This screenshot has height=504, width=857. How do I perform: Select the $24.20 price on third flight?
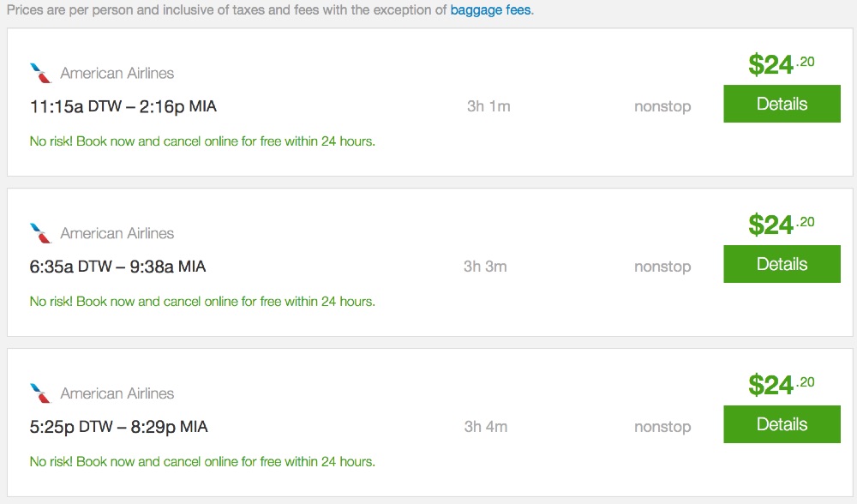(781, 385)
